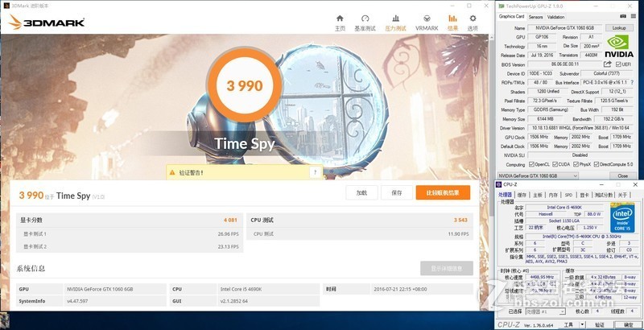Open the arrow next to CPU-Z 工具 button
Viewport: 644px width, 330px height.
coord(581,325)
